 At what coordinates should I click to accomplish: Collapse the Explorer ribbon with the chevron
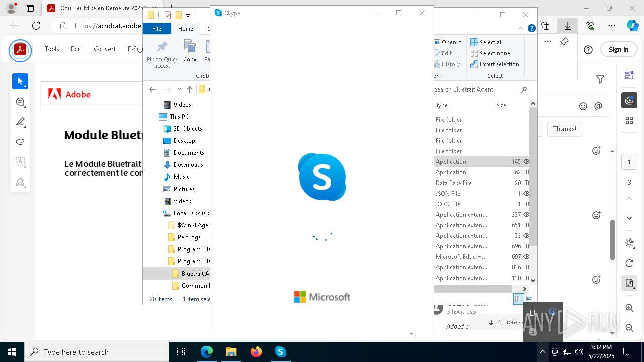pyautogui.click(x=522, y=29)
